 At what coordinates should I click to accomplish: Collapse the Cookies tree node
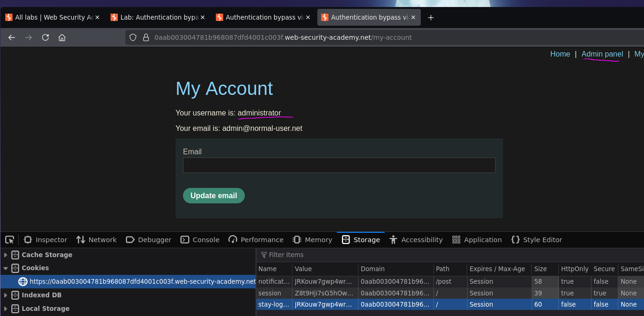coord(6,268)
